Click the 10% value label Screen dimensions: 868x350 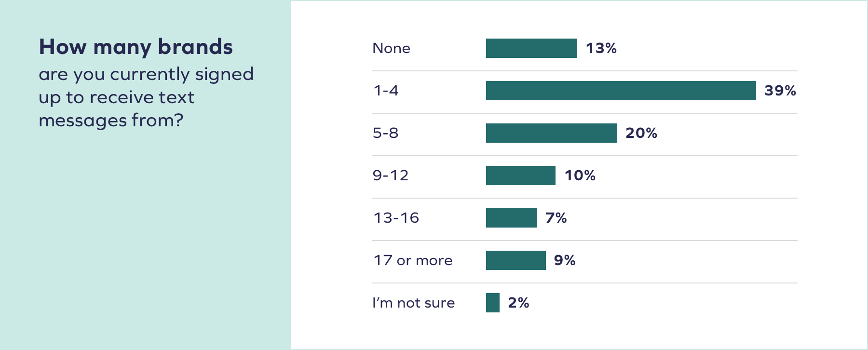pyautogui.click(x=580, y=175)
